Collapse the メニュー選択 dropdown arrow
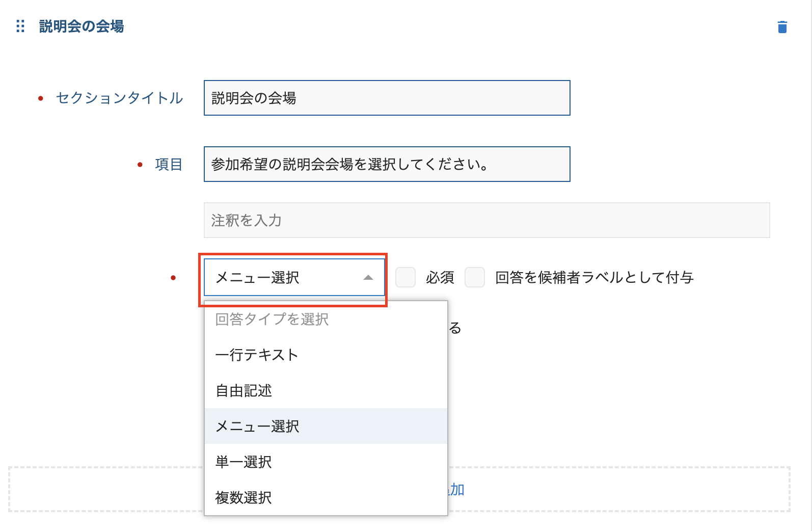This screenshot has height=531, width=812. pos(368,278)
